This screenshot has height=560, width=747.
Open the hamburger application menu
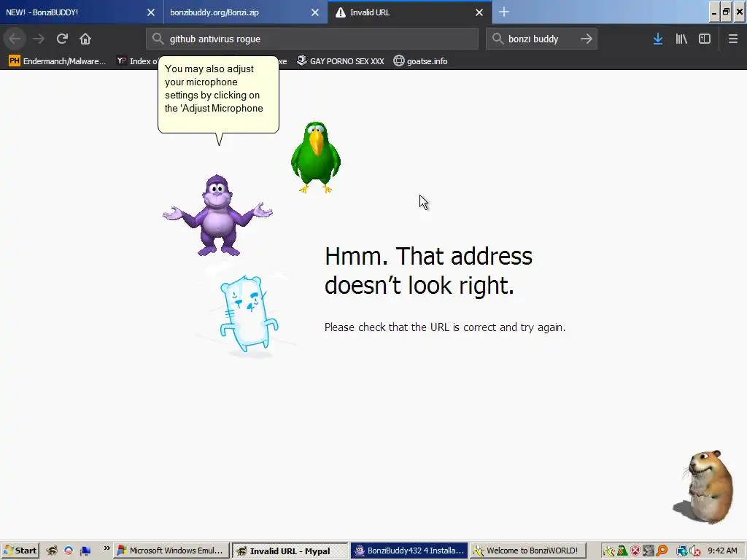tap(732, 39)
